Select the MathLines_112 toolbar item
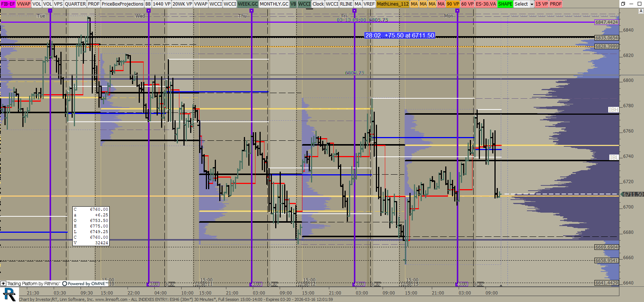Viewport: 644px width, 302px height. tap(393, 4)
